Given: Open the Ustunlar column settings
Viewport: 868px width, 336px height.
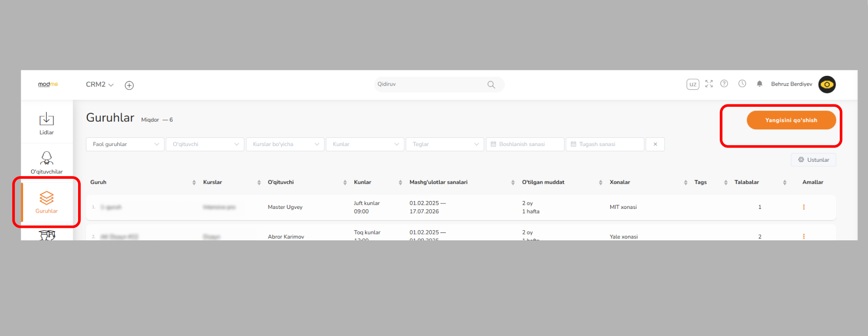Looking at the screenshot, I should 813,160.
